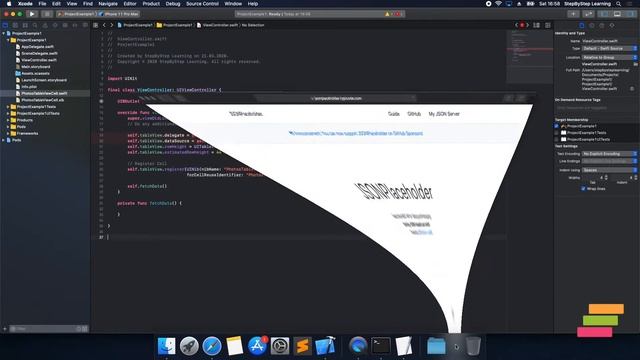Image resolution: width=640 pixels, height=360 pixels.
Task: Collapse the ProjectExample1 project root
Action: [x=4, y=33]
